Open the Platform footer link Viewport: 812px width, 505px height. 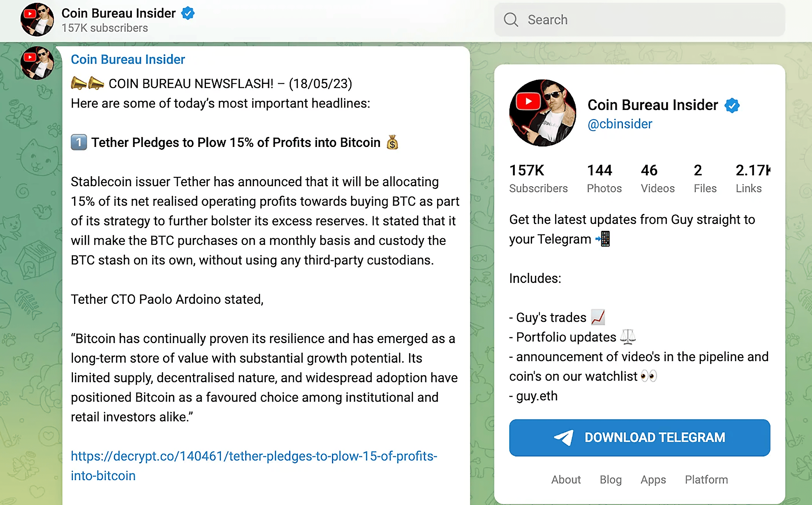(706, 480)
